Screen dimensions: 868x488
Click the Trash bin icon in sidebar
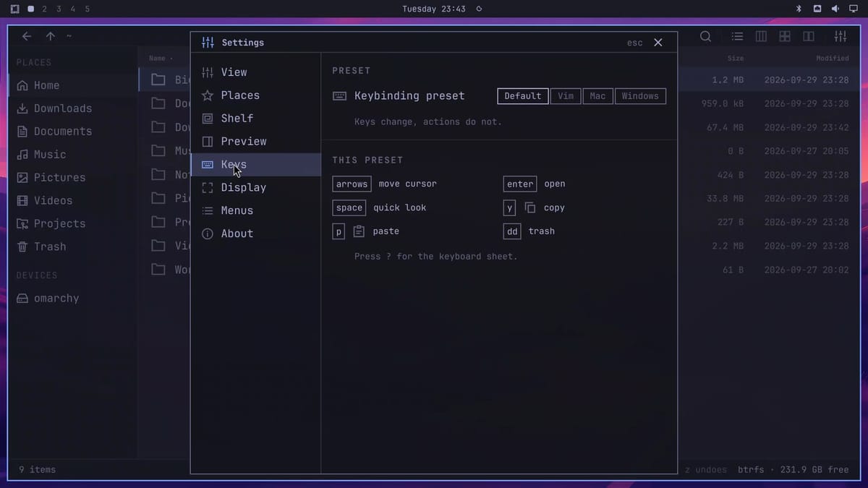(x=22, y=247)
